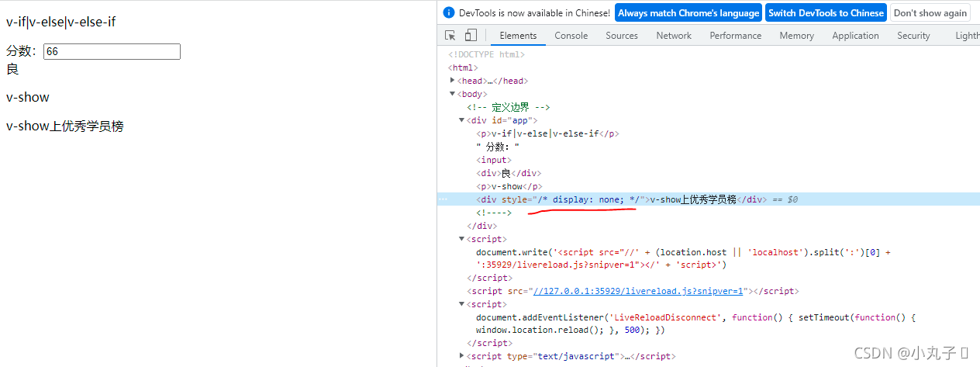This screenshot has height=367, width=980.
Task: Click the Don't show again button
Action: click(x=930, y=13)
